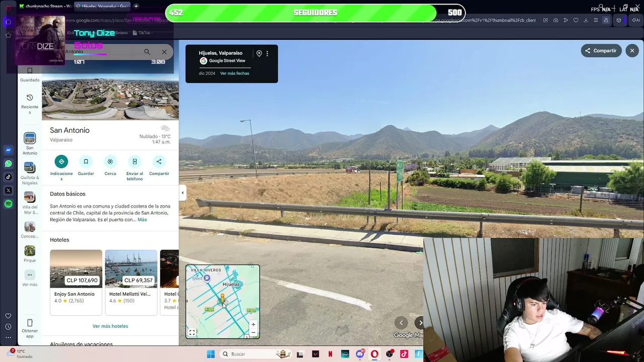Click Ver más fechas link
Viewport: 644px width, 362px height.
(234, 73)
